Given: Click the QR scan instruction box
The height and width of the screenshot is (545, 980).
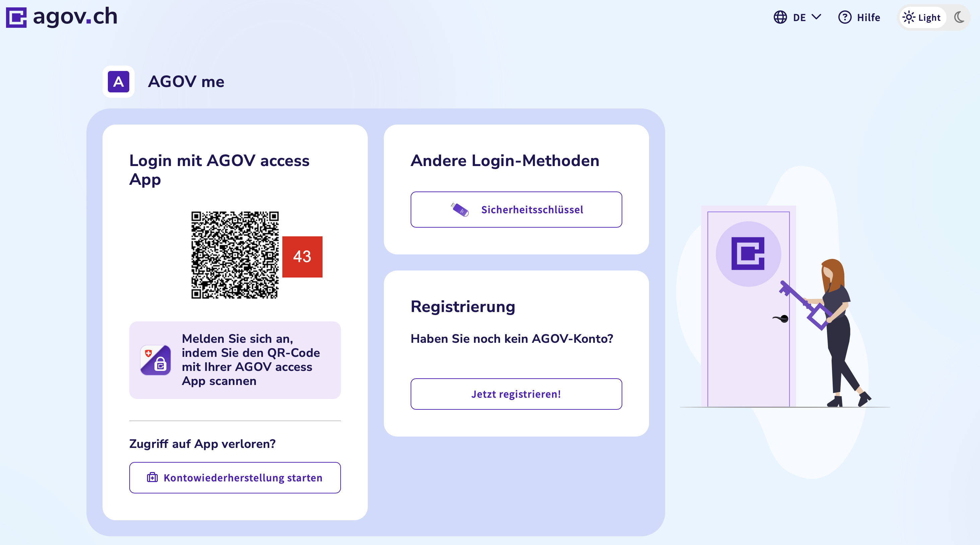Looking at the screenshot, I should 235,360.
